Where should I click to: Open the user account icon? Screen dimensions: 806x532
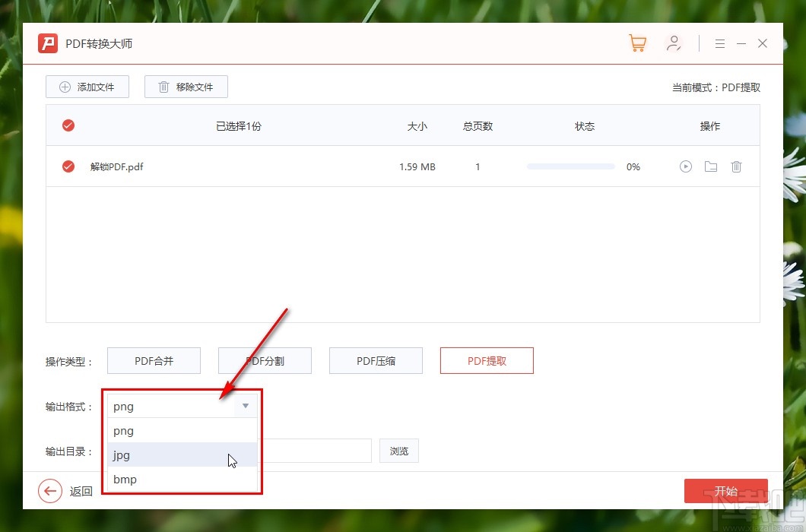pos(674,43)
